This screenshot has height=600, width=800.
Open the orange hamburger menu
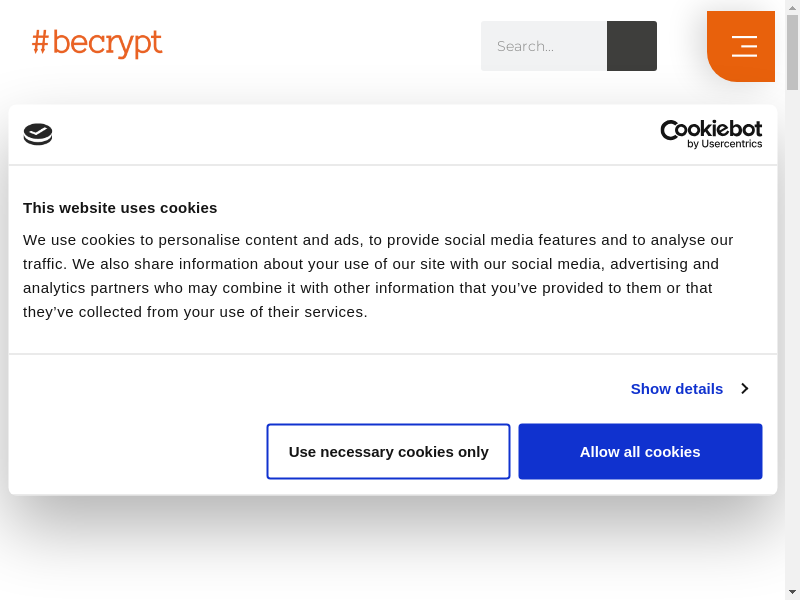[743, 46]
